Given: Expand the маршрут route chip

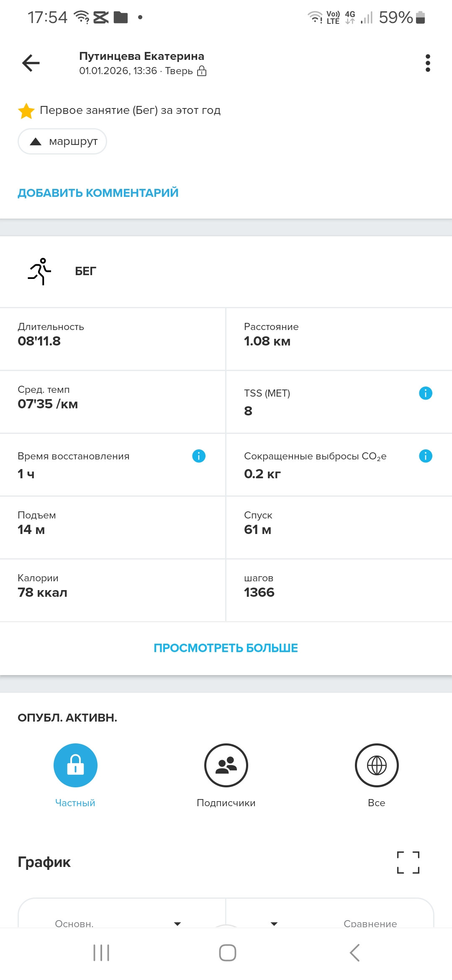Looking at the screenshot, I should [x=62, y=142].
